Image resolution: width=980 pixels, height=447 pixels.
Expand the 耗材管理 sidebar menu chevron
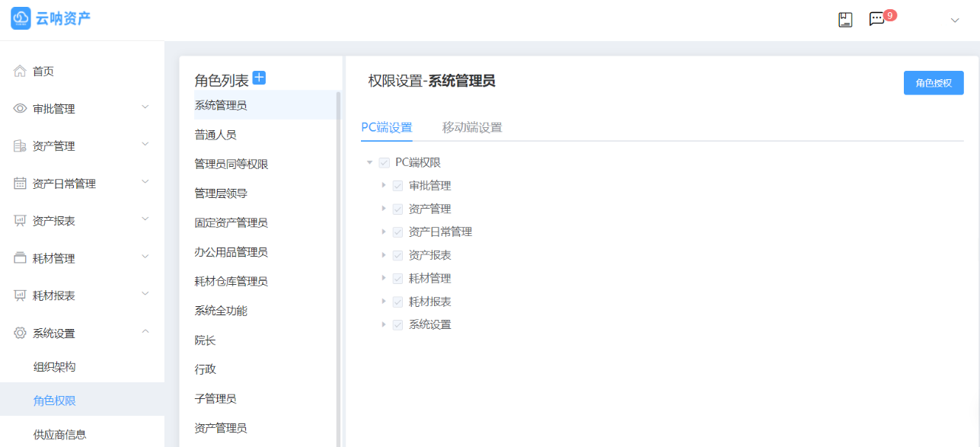pyautogui.click(x=145, y=257)
